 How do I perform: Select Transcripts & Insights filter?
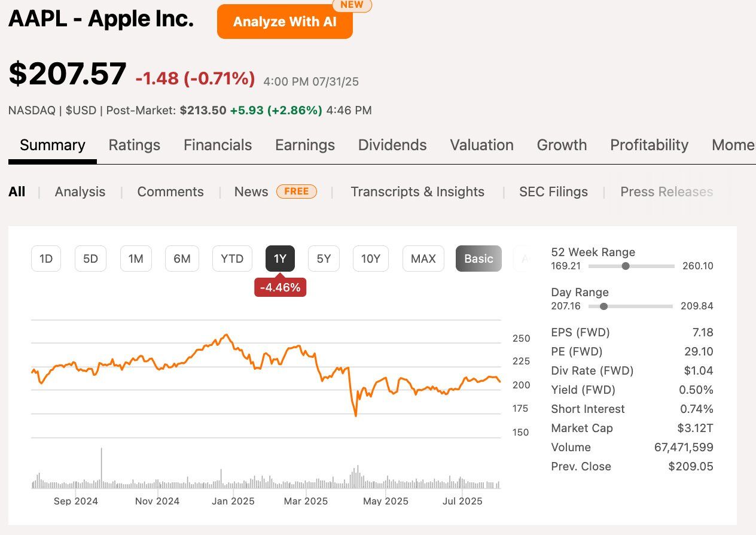(417, 192)
